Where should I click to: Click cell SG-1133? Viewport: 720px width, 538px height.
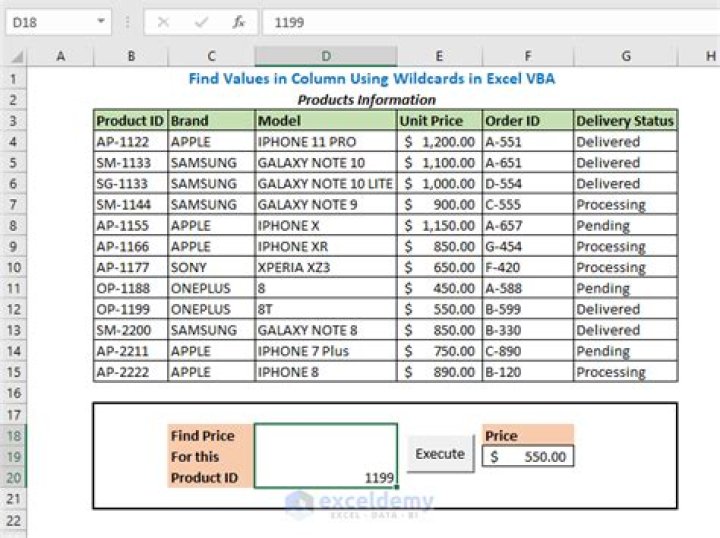[x=130, y=184]
